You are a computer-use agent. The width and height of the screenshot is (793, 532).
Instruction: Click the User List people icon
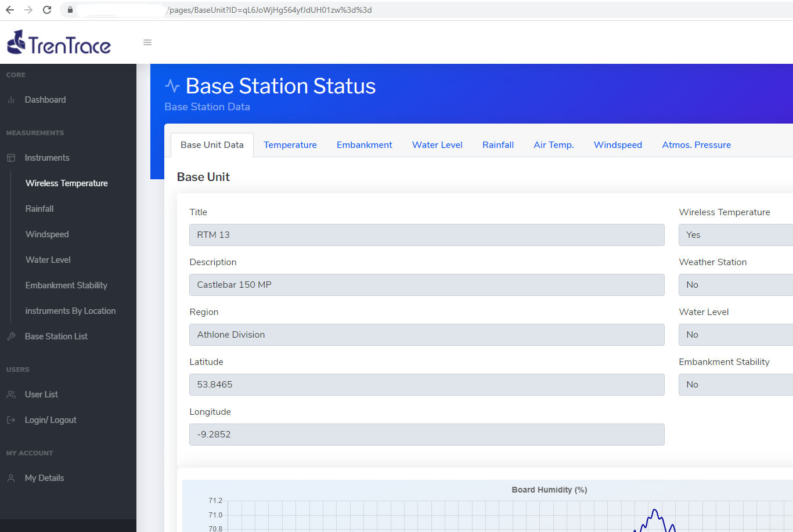click(11, 395)
